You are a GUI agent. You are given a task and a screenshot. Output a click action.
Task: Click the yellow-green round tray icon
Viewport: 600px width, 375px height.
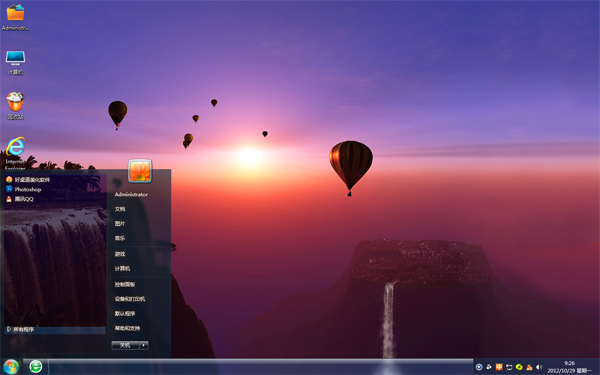(x=519, y=367)
